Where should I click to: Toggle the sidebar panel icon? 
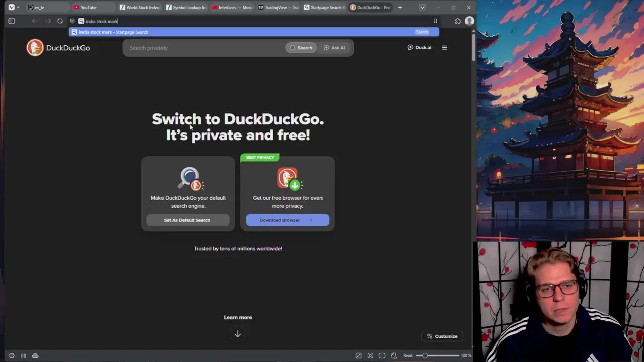coord(12,21)
